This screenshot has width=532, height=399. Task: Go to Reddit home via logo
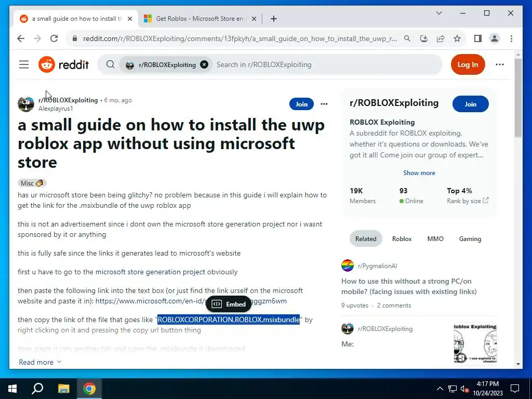tap(63, 64)
